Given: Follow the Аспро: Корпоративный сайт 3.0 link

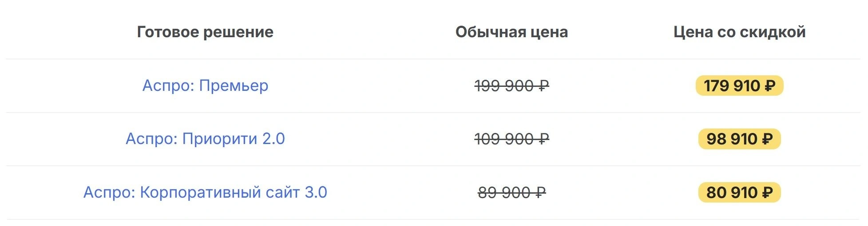Looking at the screenshot, I should point(205,192).
